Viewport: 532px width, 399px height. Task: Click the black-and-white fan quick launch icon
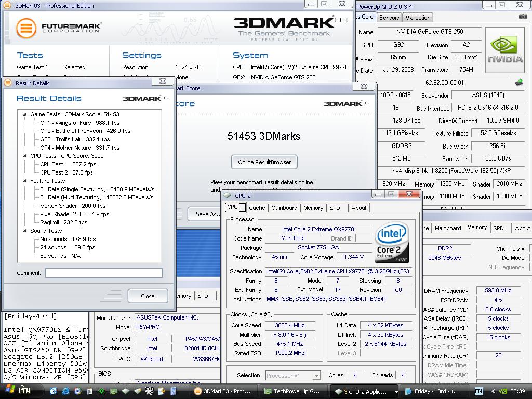149,391
